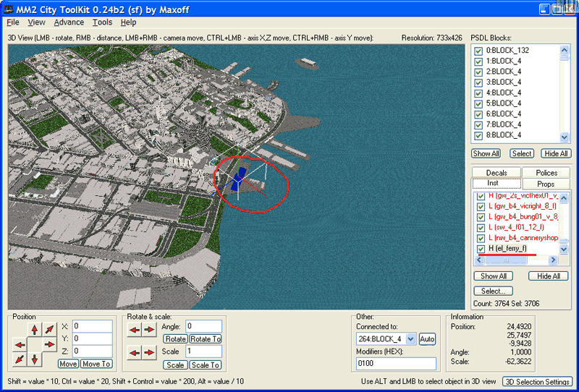Uncheck the 0:BLOCK_132 checkbox
The width and height of the screenshot is (579, 392).
(x=478, y=51)
